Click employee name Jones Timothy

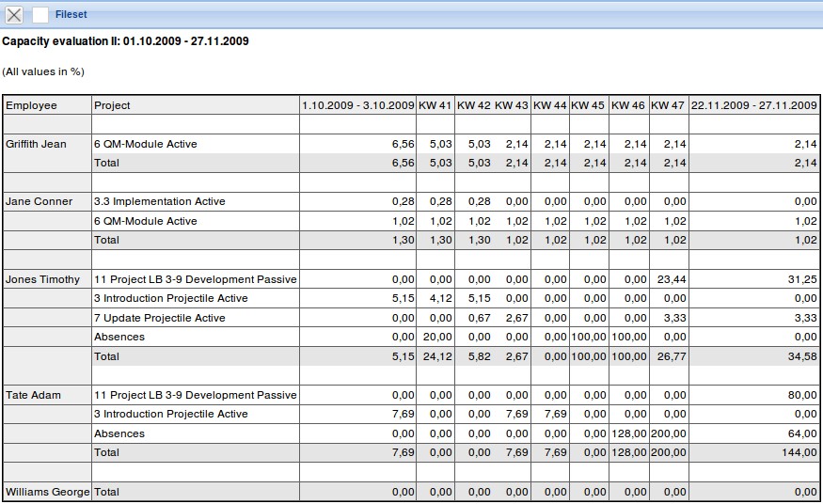click(x=42, y=279)
